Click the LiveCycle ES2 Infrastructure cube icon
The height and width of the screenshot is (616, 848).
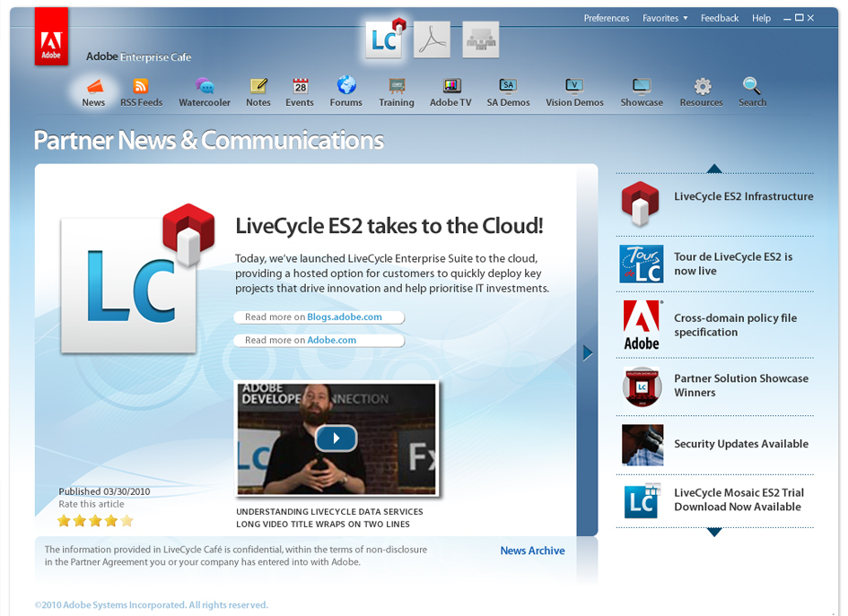point(641,204)
